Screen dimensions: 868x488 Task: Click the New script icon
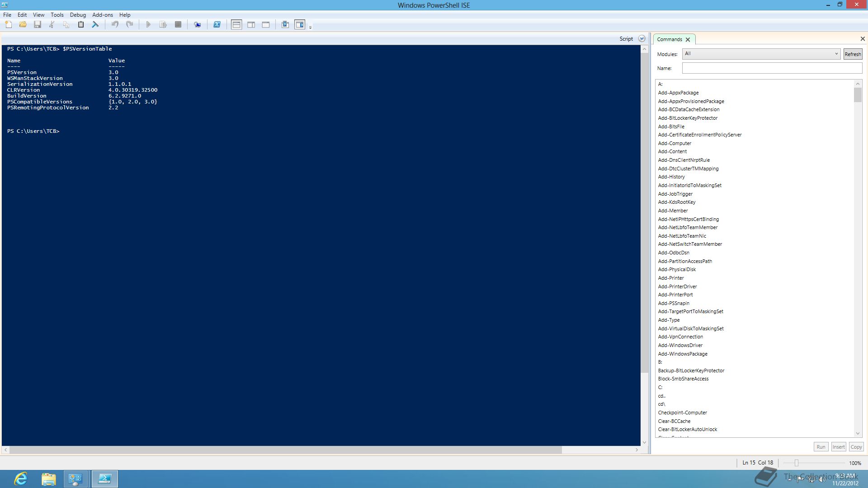point(9,25)
